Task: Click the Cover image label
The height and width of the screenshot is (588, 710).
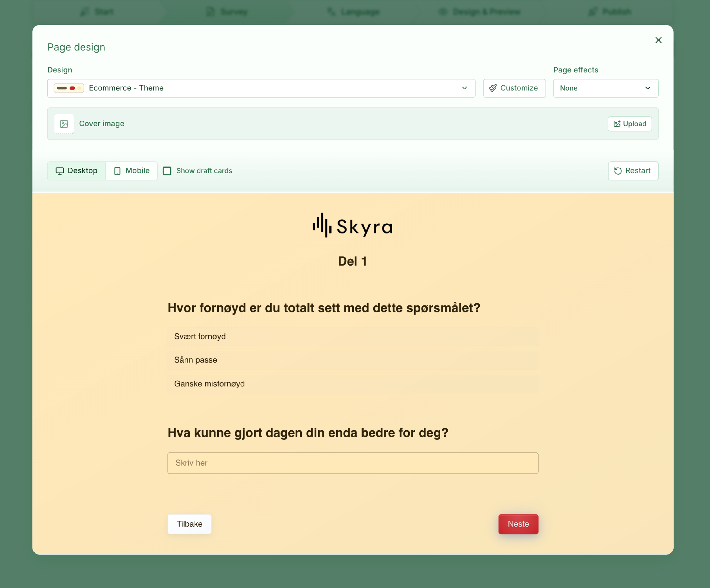Action: click(x=102, y=124)
